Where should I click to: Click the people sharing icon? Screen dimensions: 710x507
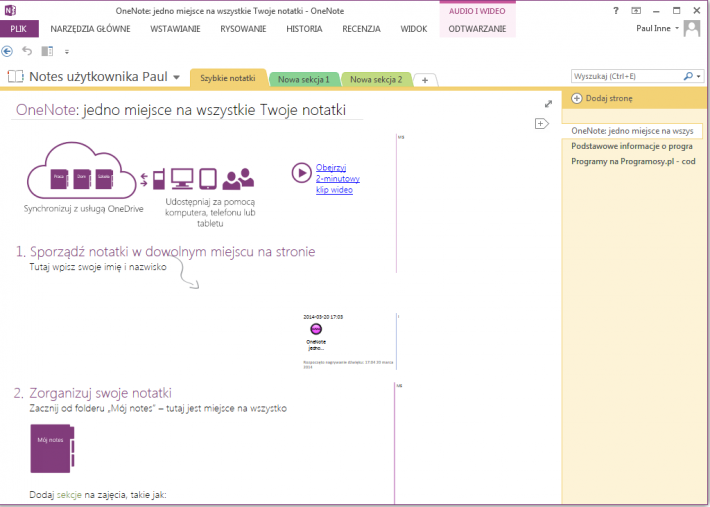(238, 178)
